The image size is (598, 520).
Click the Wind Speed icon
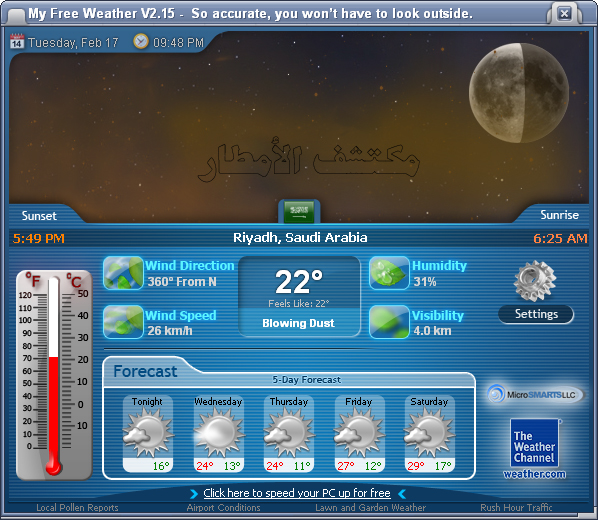pyautogui.click(x=123, y=322)
